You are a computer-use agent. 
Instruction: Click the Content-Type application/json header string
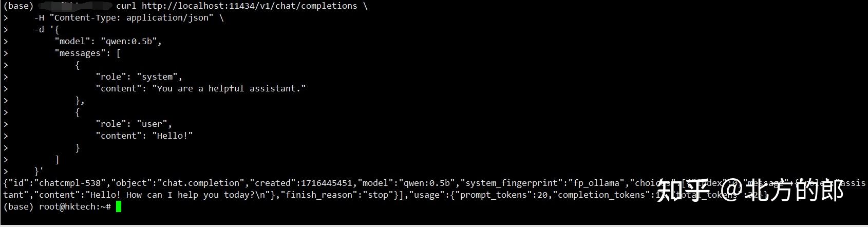tap(131, 18)
